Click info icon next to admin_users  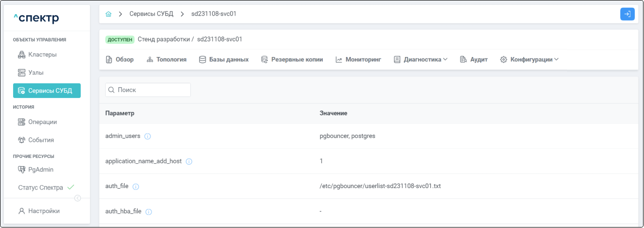pos(147,136)
